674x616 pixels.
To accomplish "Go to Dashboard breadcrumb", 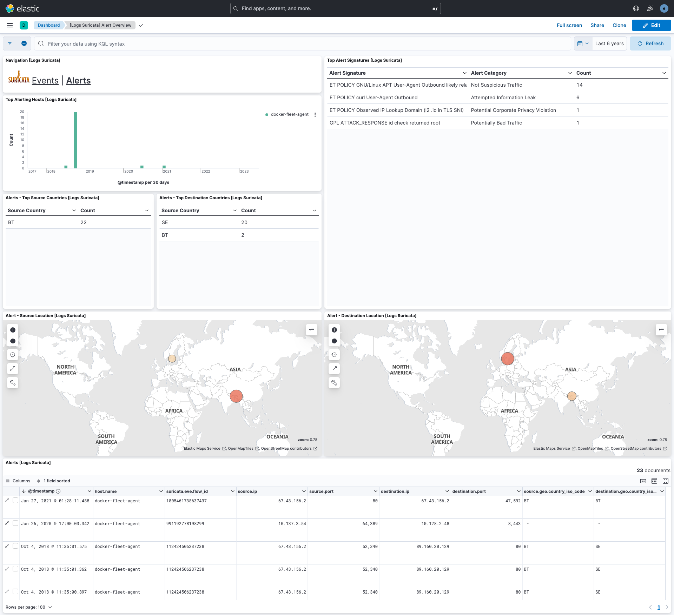I will click(49, 25).
